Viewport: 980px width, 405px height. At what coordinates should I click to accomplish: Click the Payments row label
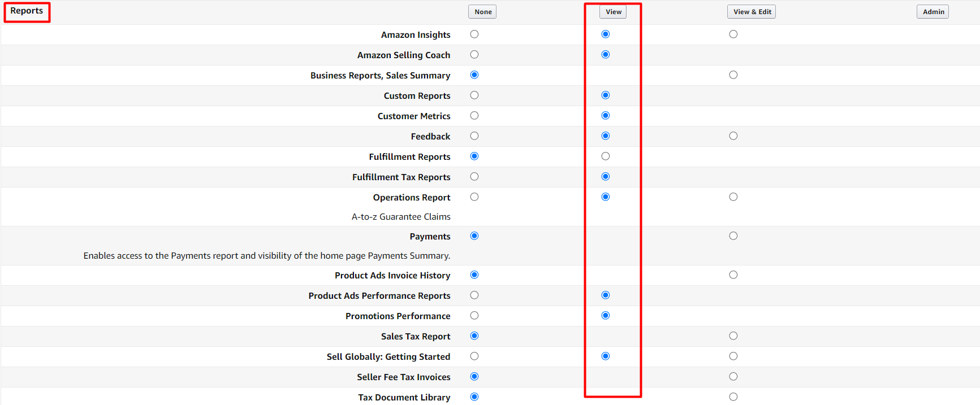coord(430,237)
